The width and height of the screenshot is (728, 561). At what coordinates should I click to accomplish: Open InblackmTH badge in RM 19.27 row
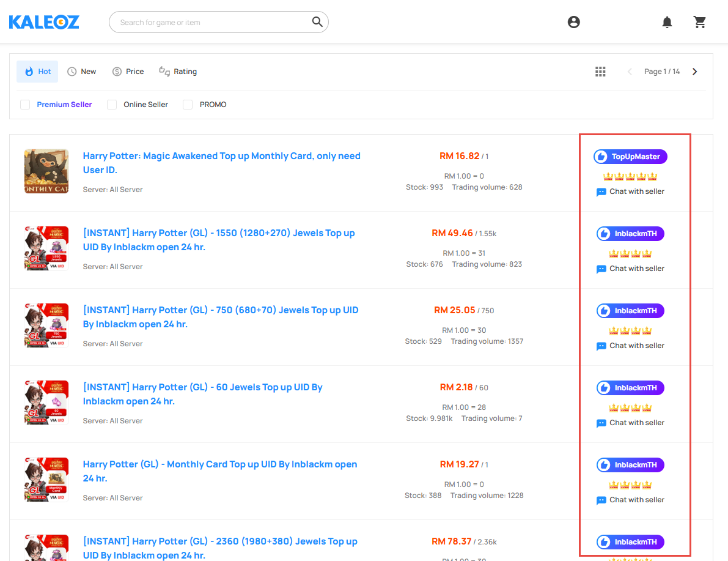(630, 465)
